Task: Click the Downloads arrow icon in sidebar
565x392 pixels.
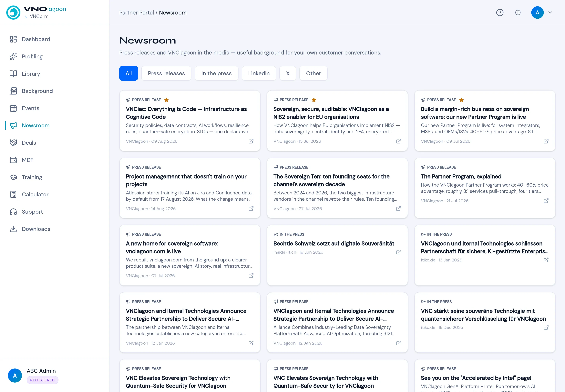Action: click(x=13, y=229)
